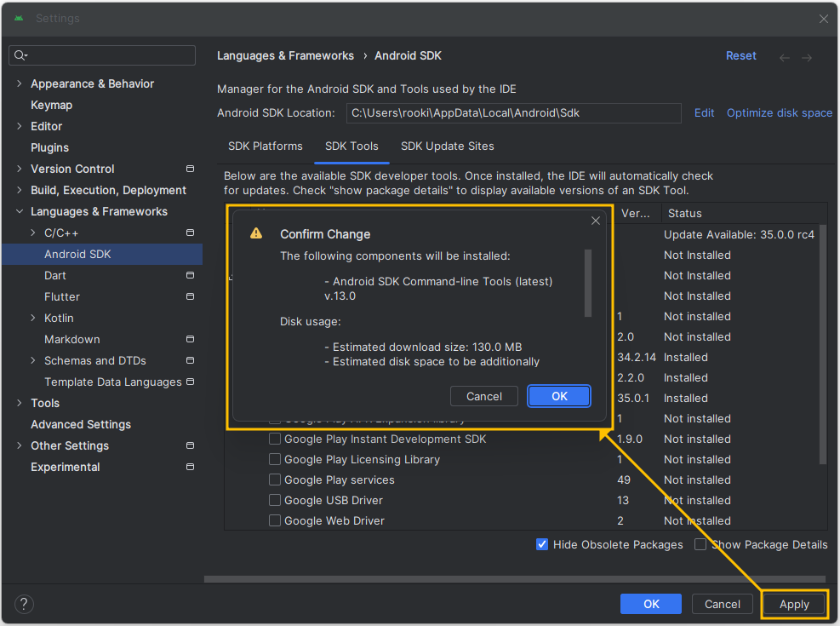Screen dimensions: 840x626
Task: Expand Appearance & Behavior section
Action: [x=20, y=83]
